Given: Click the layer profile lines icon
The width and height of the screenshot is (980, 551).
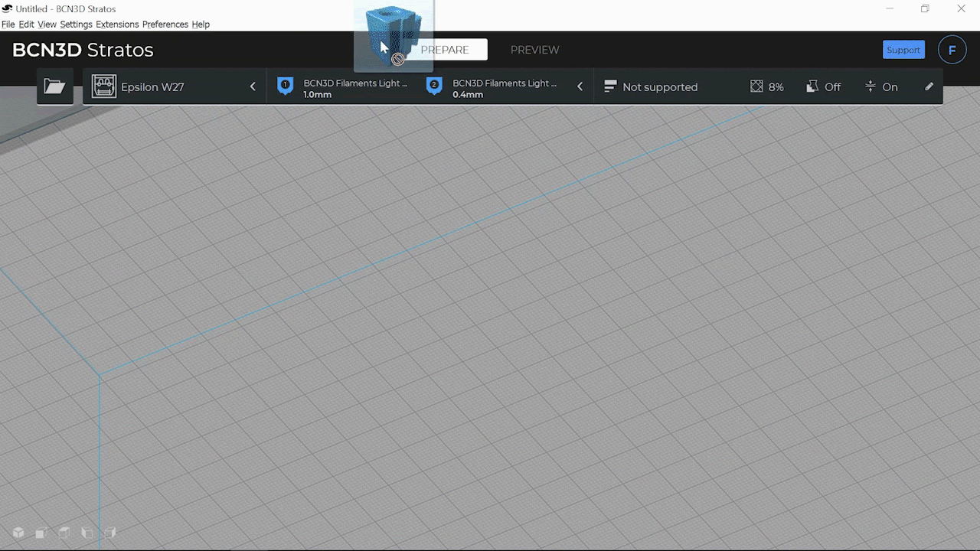Looking at the screenshot, I should click(610, 86).
